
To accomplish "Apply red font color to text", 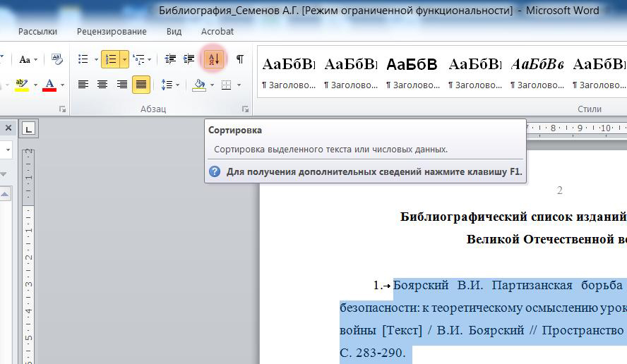I will click(49, 85).
